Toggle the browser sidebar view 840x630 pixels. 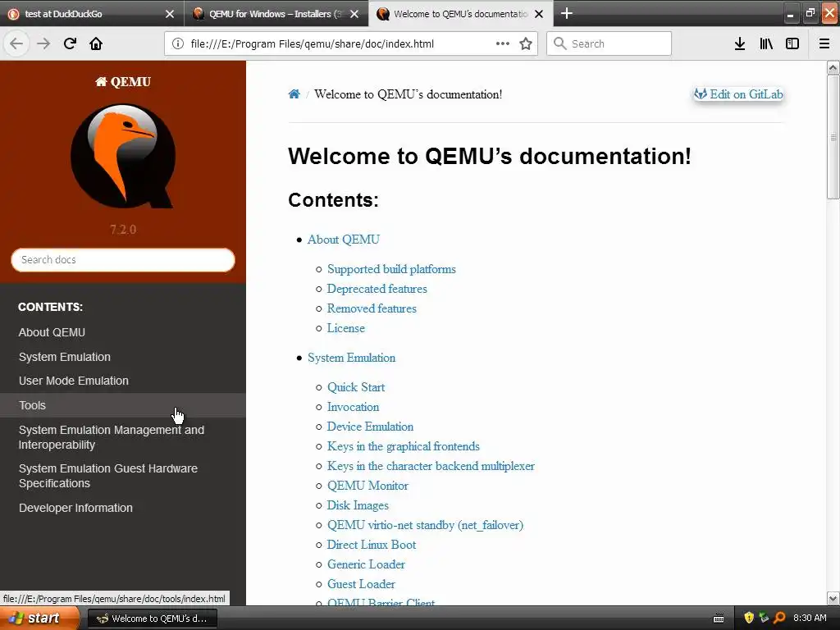[792, 44]
